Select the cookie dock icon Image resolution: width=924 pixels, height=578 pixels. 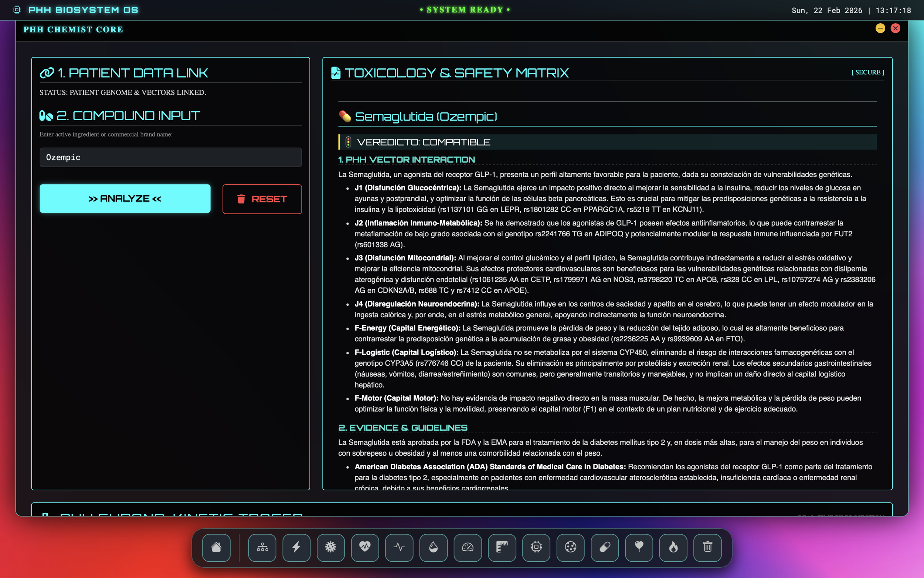pos(570,547)
